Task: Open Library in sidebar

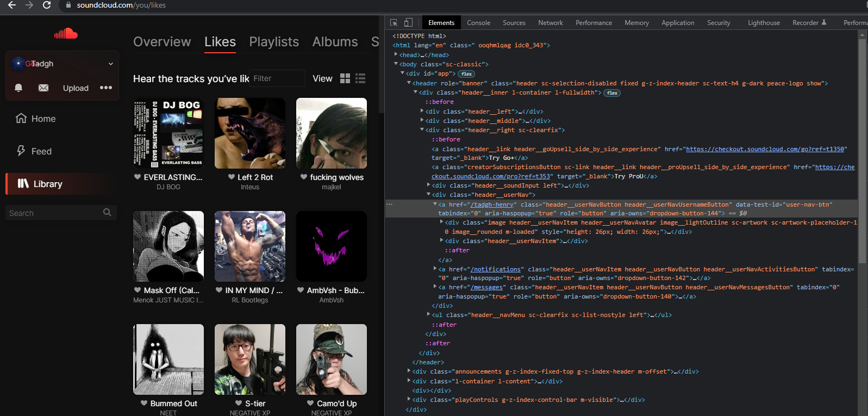Action: pos(61,184)
